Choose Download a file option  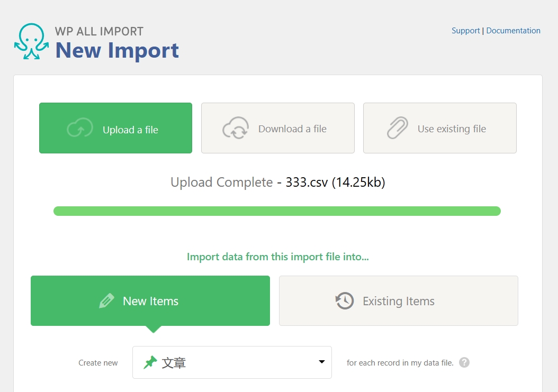click(278, 128)
